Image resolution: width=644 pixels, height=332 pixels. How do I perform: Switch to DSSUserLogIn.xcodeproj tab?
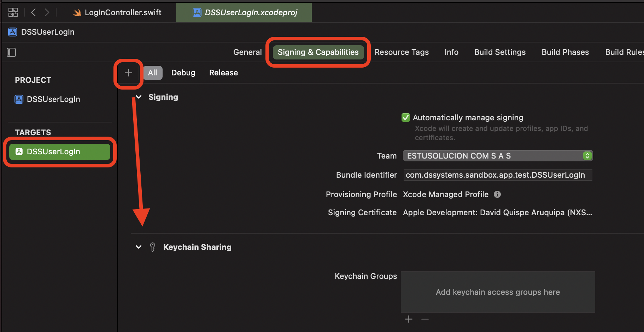(244, 12)
